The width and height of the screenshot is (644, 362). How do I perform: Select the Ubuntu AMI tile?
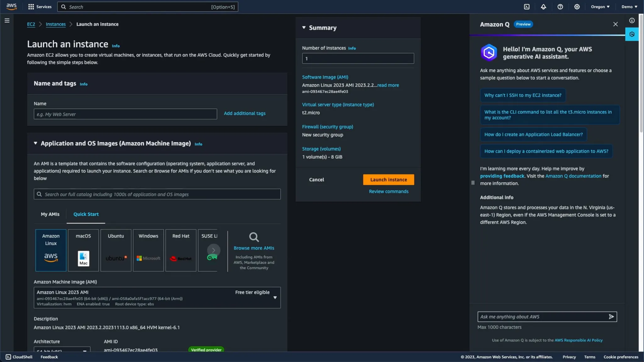click(x=116, y=250)
